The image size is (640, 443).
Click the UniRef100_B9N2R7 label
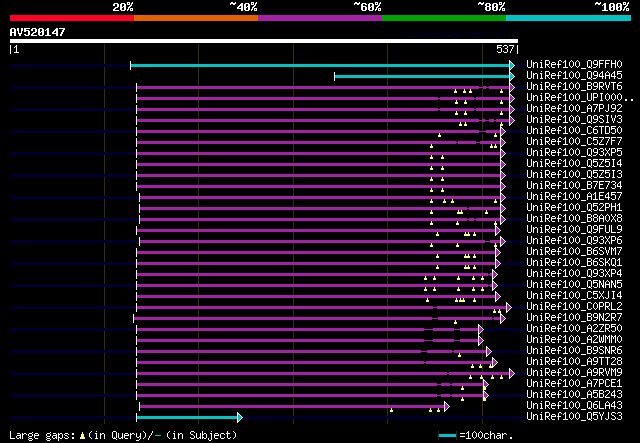pyautogui.click(x=574, y=318)
